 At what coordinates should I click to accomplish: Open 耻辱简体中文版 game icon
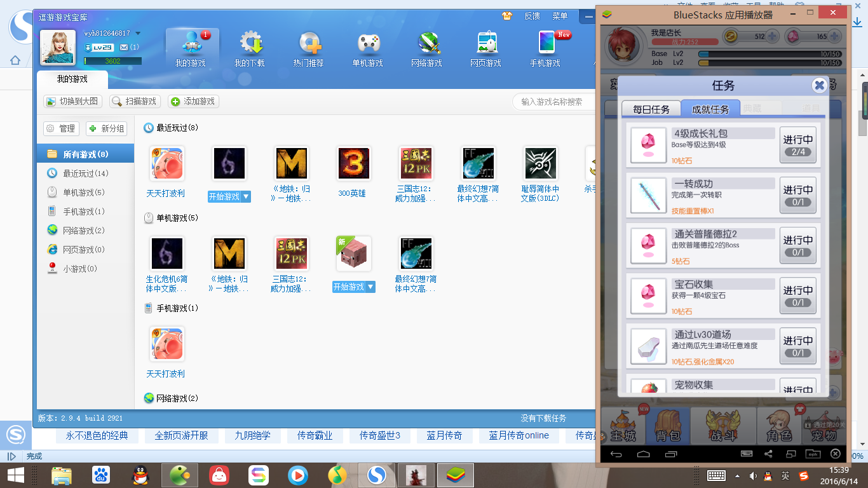coord(541,164)
